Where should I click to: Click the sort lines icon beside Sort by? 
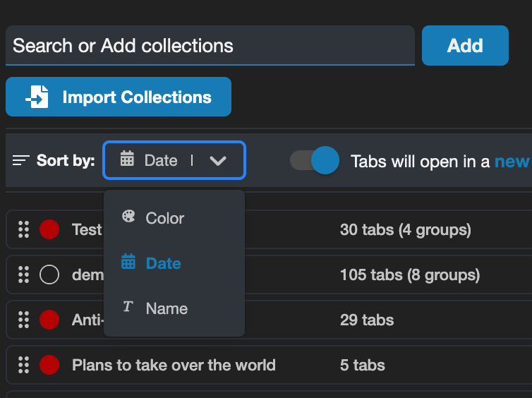(x=20, y=160)
